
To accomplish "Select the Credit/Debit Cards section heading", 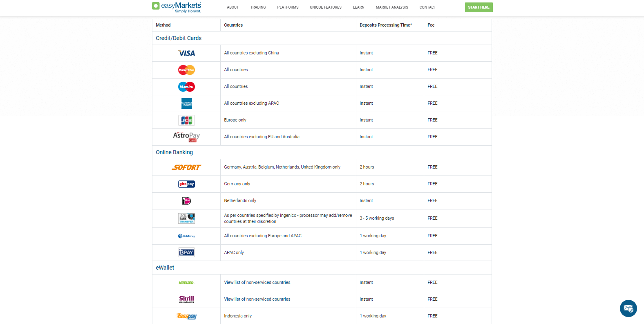I will pos(179,38).
